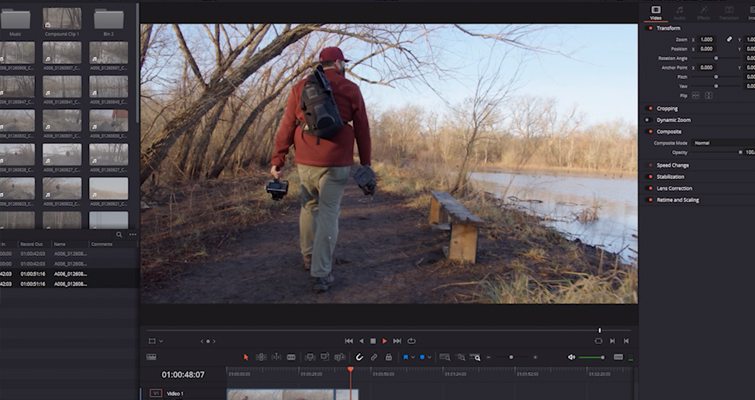This screenshot has height=400, width=755.
Task: Adjust the Rotation Angle slider
Action: 715,58
